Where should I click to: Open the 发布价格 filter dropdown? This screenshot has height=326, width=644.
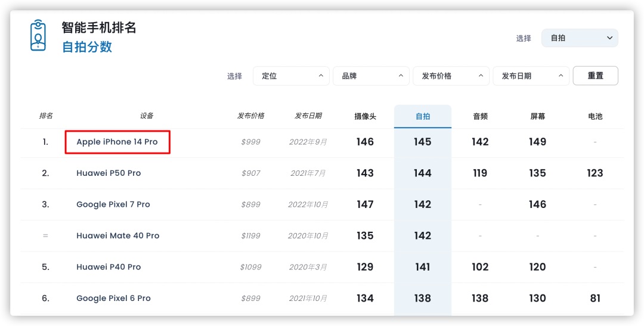[451, 76]
